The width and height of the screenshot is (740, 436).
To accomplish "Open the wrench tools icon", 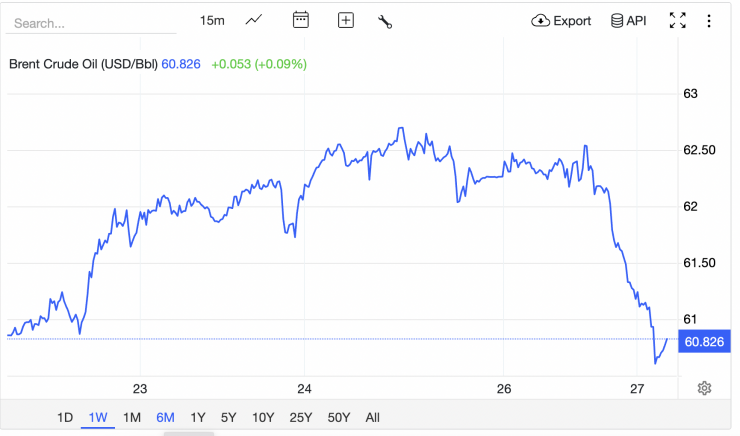I will pyautogui.click(x=385, y=20).
